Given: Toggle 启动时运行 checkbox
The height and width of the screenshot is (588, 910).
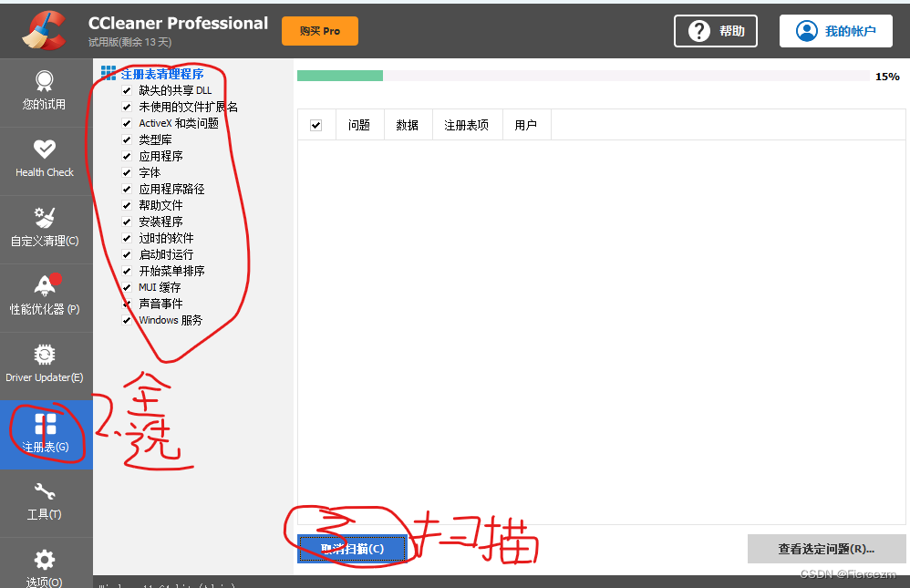Looking at the screenshot, I should 127,255.
